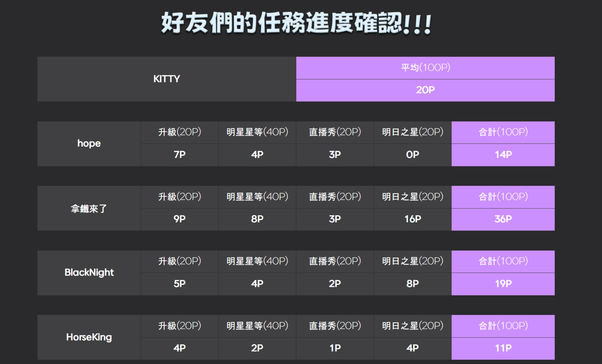Image resolution: width=602 pixels, height=364 pixels.
Task: Click the 拿鐵來了 player name cell
Action: [89, 208]
